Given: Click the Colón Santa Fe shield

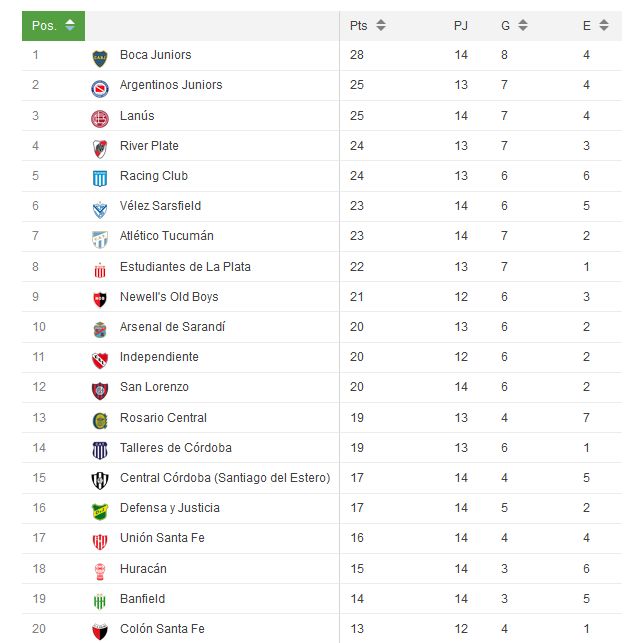Looking at the screenshot, I should click(100, 632).
